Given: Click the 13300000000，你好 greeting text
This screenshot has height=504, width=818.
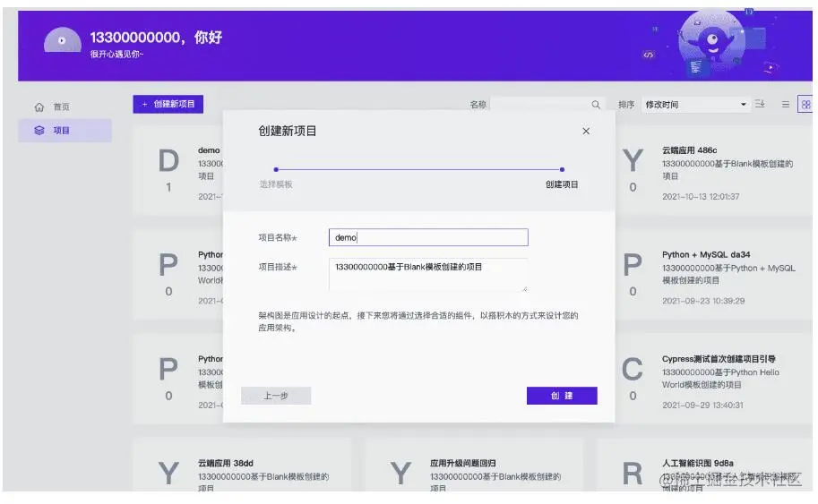Looking at the screenshot, I should click(x=156, y=38).
